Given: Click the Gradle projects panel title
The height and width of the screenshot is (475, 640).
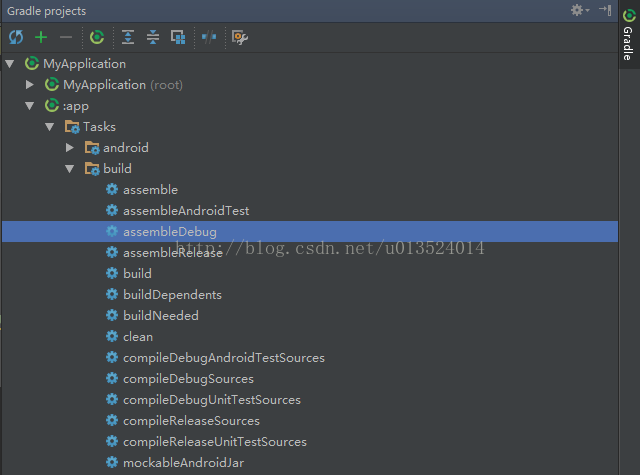Looking at the screenshot, I should click(x=47, y=11).
